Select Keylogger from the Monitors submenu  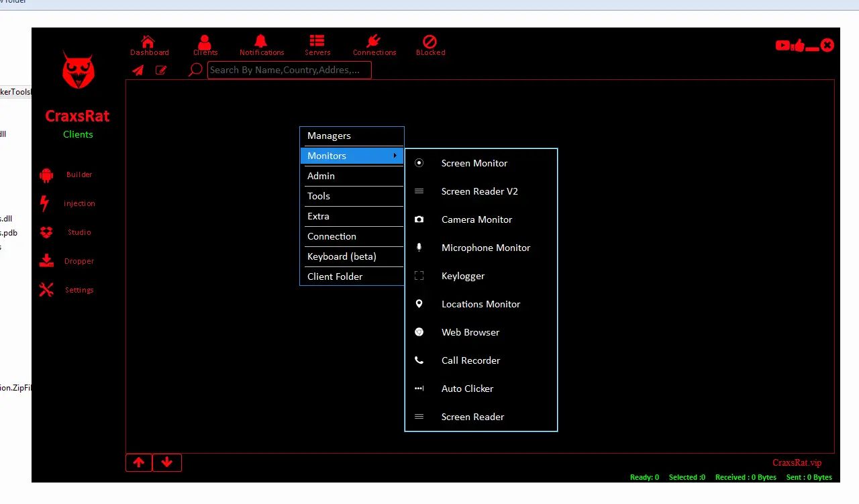coord(463,276)
